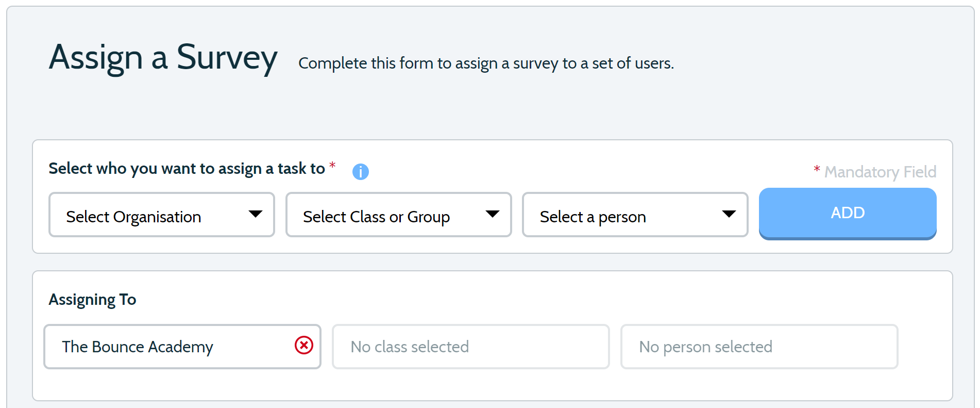The height and width of the screenshot is (408, 980).
Task: Click the ADD button
Action: point(848,214)
